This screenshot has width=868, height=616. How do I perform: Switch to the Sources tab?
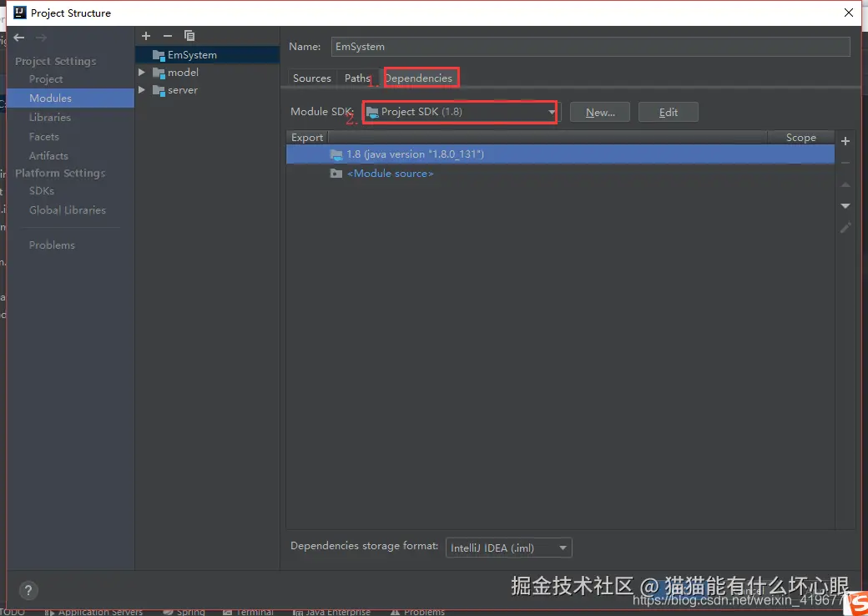(311, 78)
